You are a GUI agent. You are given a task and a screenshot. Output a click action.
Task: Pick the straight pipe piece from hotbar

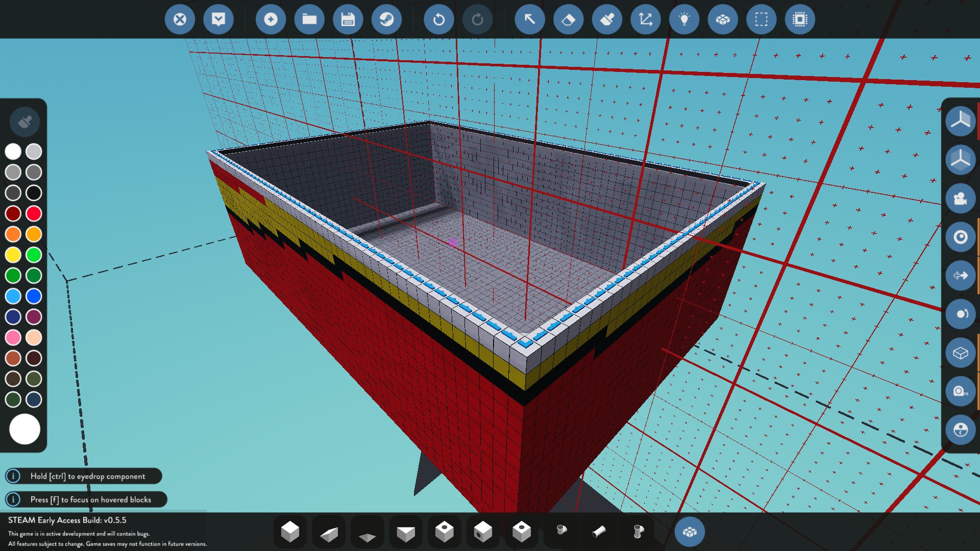(599, 532)
